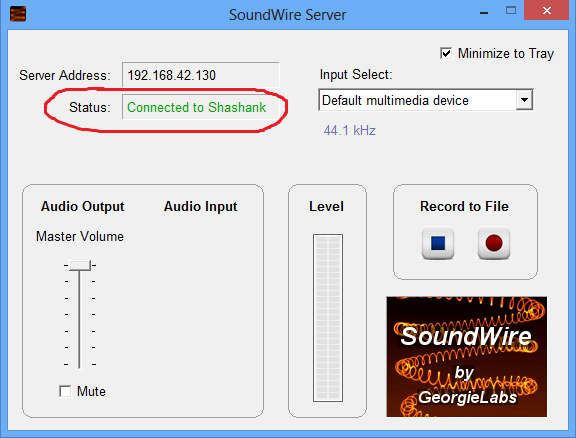
Task: Click the Input Select label
Action: tap(356, 75)
